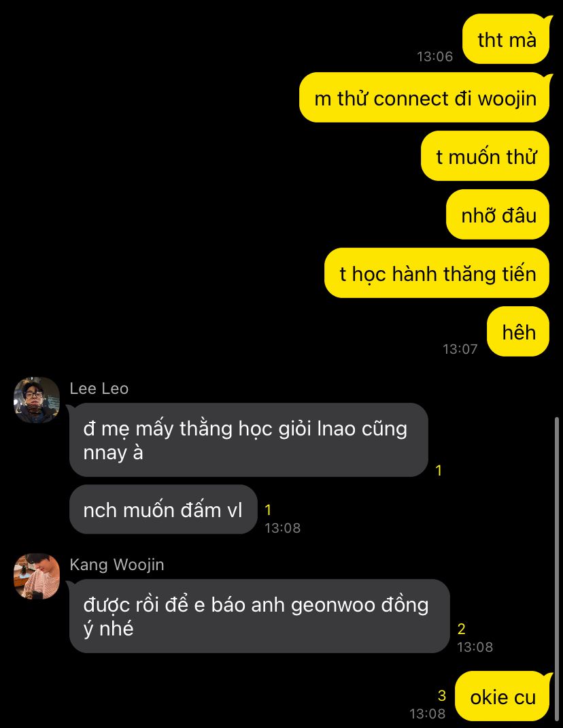Open Lee Leo's profile picture
The height and width of the screenshot is (728, 563).
37,400
